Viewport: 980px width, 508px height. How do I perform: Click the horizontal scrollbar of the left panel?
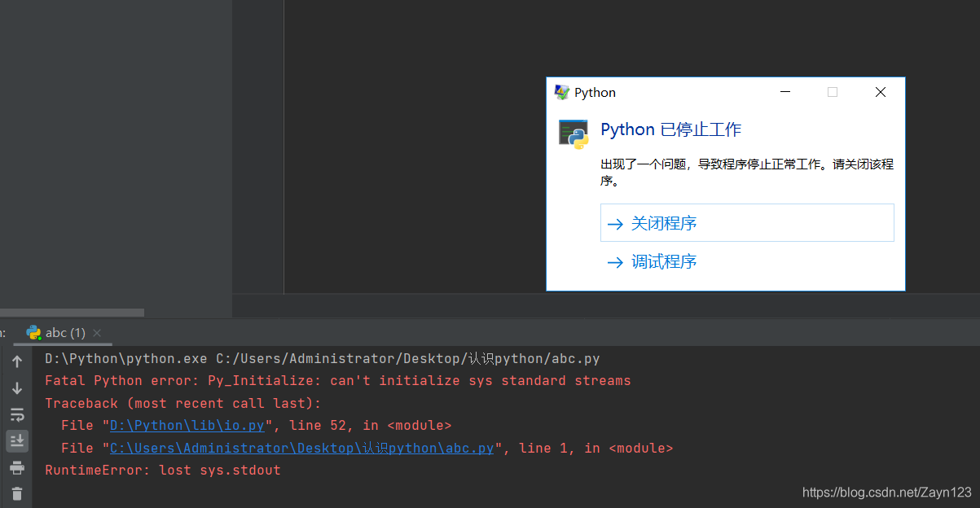click(72, 313)
